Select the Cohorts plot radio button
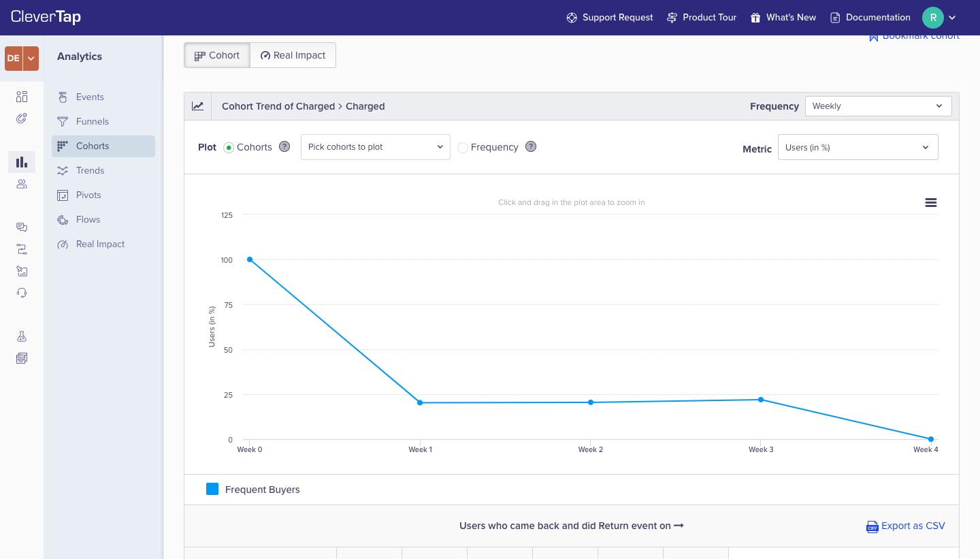980x559 pixels. click(x=229, y=148)
